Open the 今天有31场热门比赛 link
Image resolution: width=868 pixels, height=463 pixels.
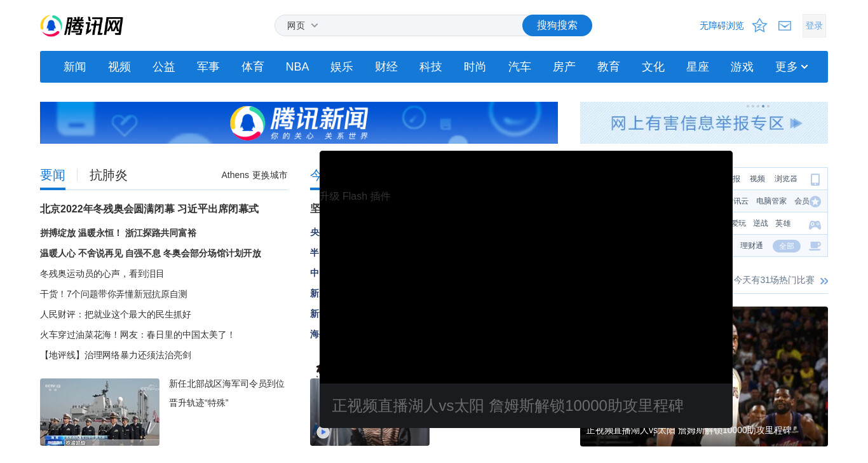click(774, 280)
